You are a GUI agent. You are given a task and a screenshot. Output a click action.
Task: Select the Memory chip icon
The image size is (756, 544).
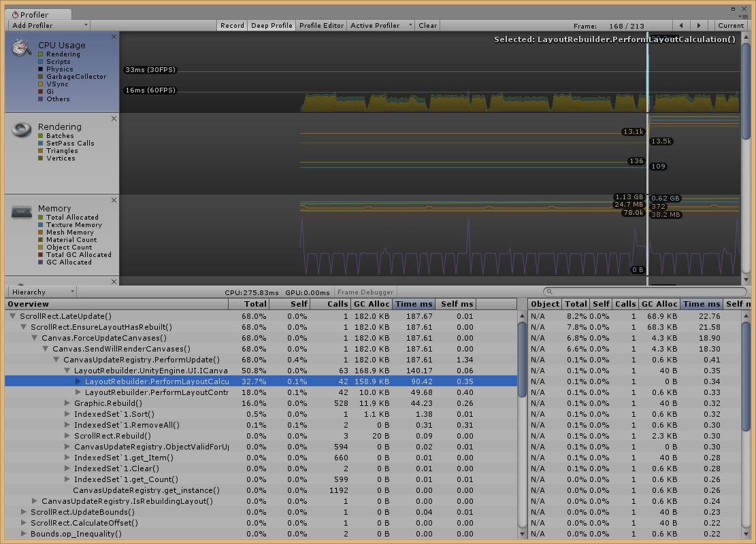[x=22, y=212]
